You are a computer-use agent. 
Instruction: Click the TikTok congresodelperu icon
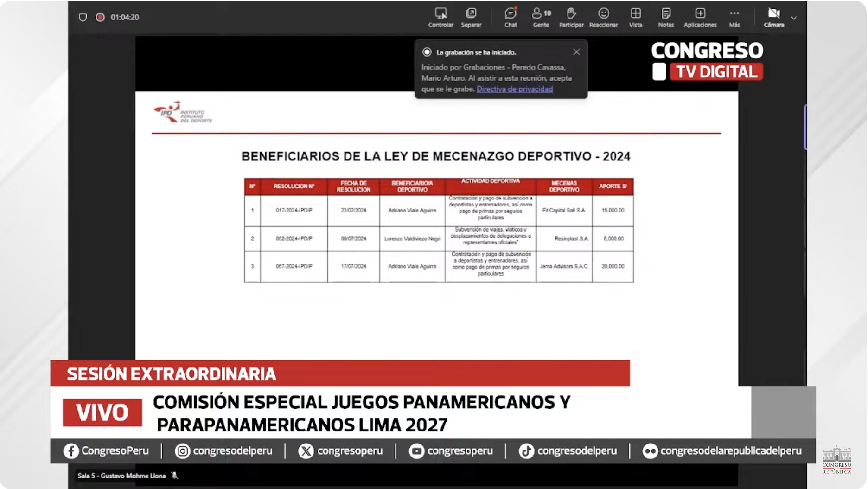[x=526, y=451]
